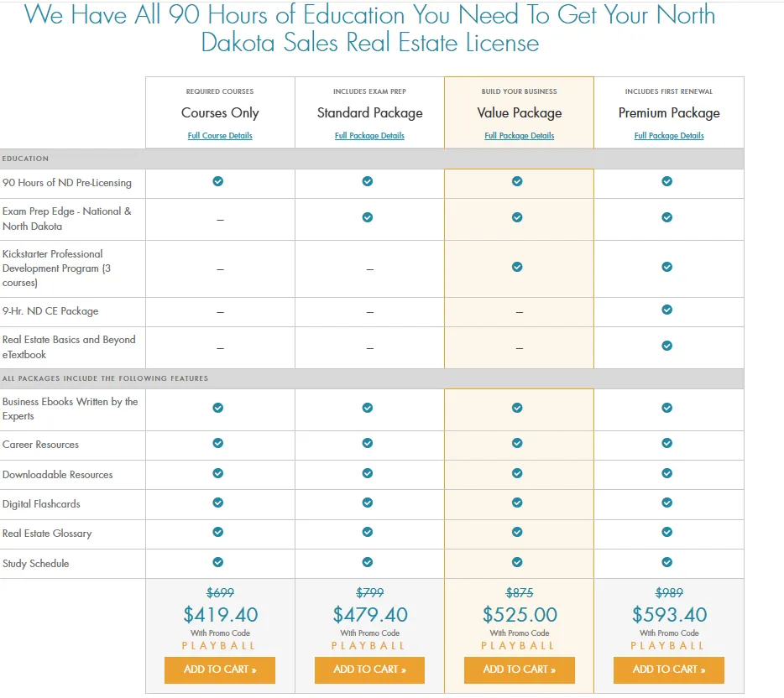
Task: Open Full Course Details link
Action: click(x=219, y=135)
